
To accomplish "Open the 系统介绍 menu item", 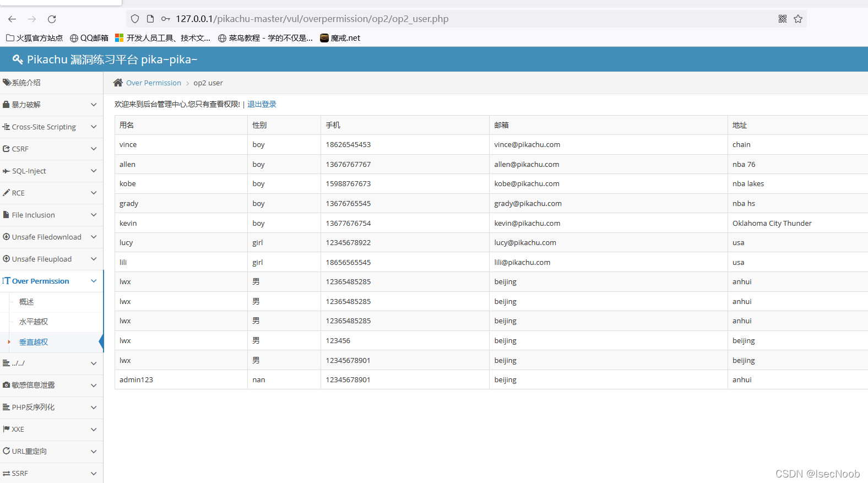I will pos(51,83).
